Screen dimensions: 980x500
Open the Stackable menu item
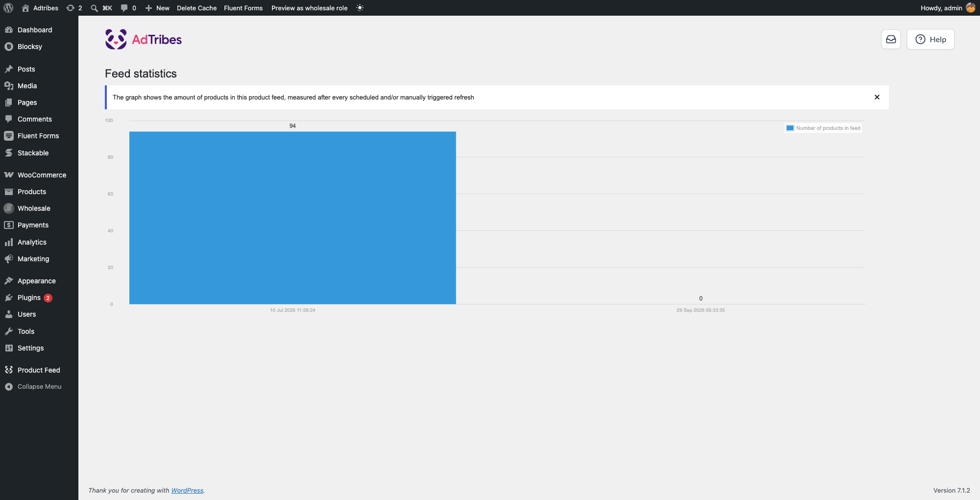39,153
